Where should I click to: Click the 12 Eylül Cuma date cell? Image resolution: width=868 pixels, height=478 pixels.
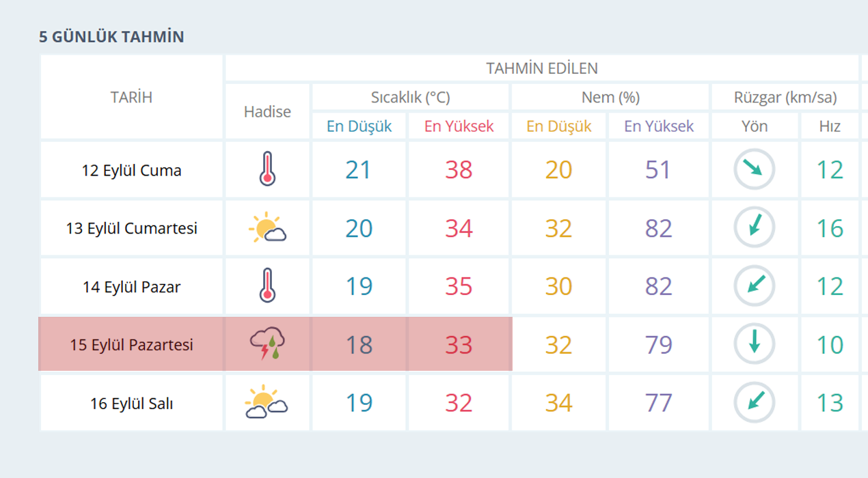[x=131, y=170]
